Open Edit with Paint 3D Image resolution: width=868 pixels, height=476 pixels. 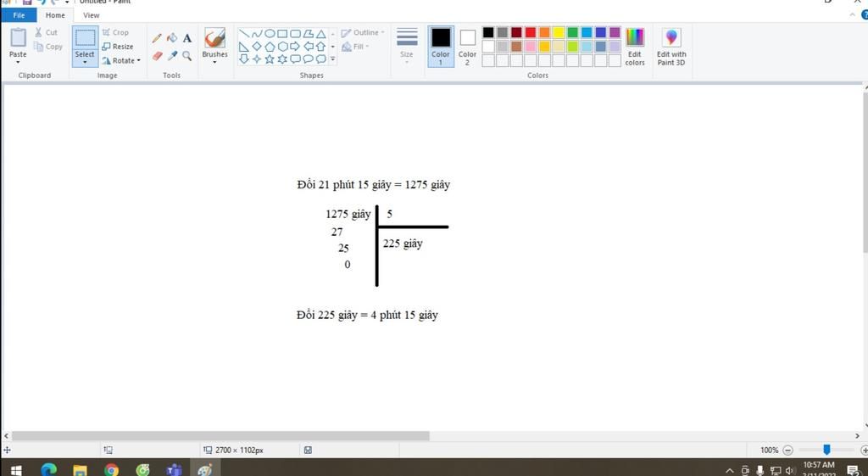pyautogui.click(x=671, y=47)
